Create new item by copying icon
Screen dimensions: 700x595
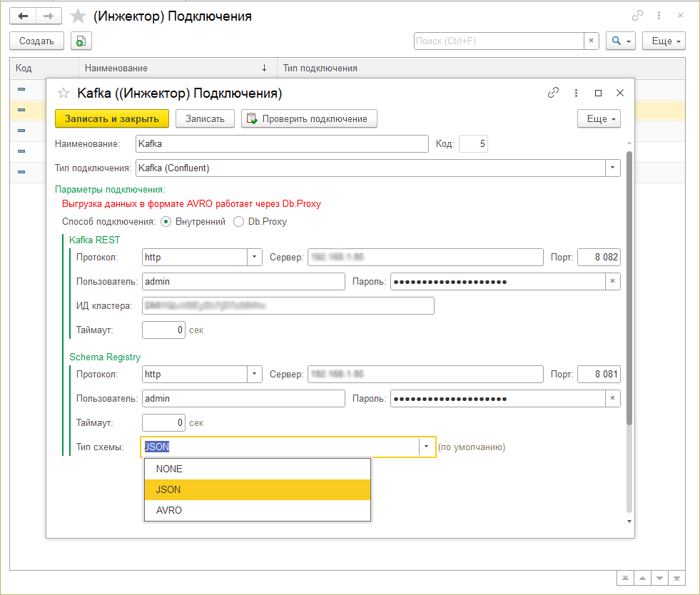[81, 41]
